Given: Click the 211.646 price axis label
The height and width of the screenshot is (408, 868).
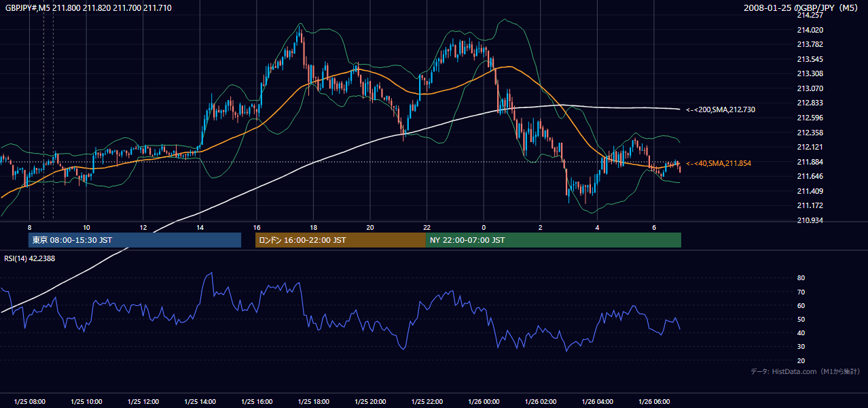Looking at the screenshot, I should pyautogui.click(x=810, y=176).
